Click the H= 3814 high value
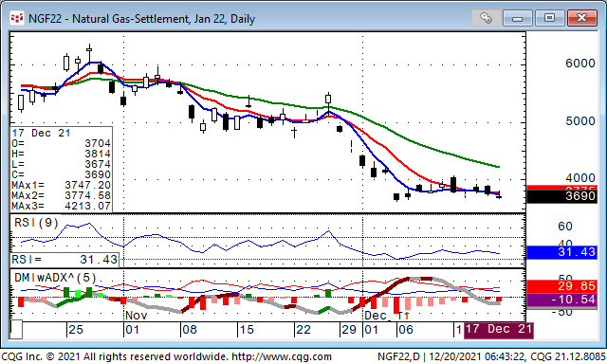The image size is (607, 364). 61,154
